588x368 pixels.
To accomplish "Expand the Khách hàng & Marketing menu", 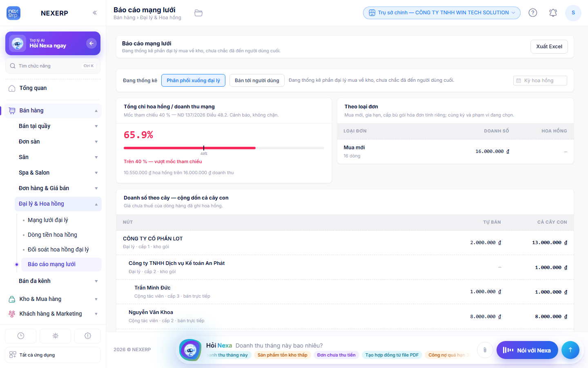I will (96, 314).
